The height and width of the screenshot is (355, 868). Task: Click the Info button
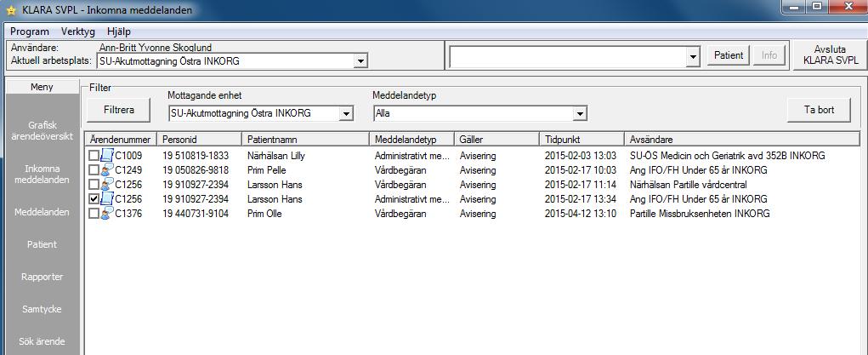coord(769,55)
